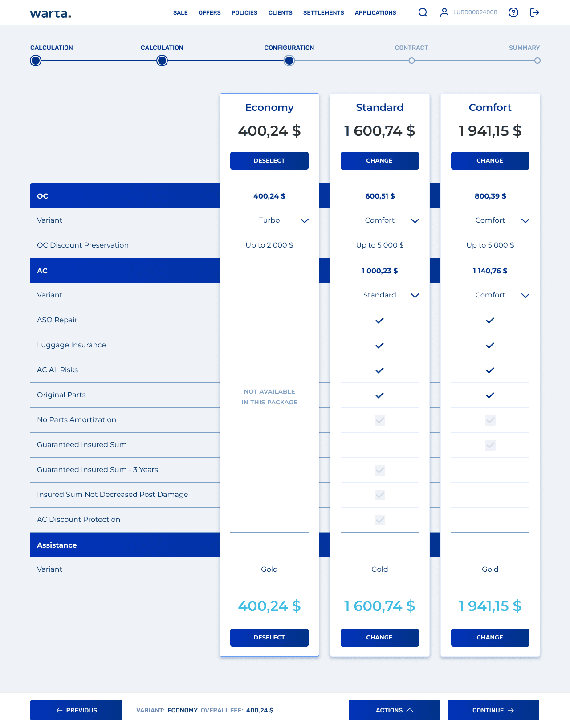This screenshot has height=728, width=570.
Task: Click the OC section header
Action: click(x=125, y=196)
